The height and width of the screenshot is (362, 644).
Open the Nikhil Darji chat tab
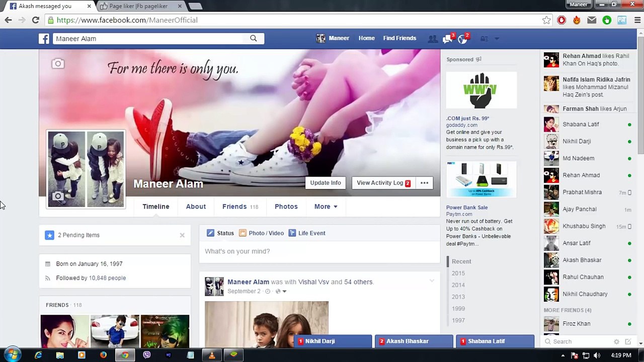pos(333,341)
